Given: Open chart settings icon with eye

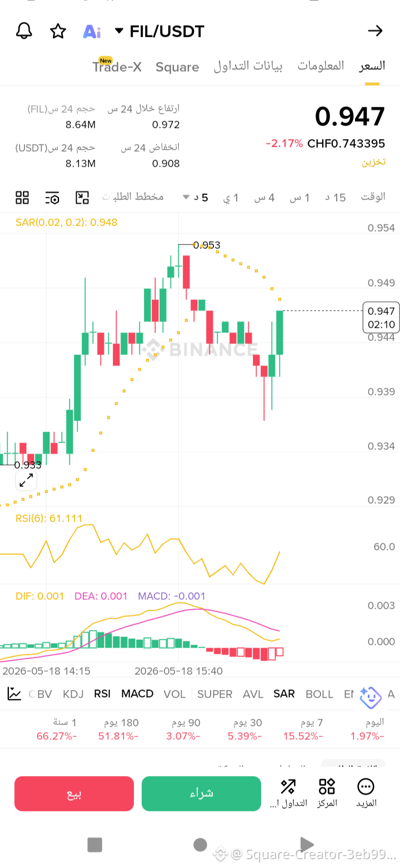Looking at the screenshot, I should coord(52,197).
